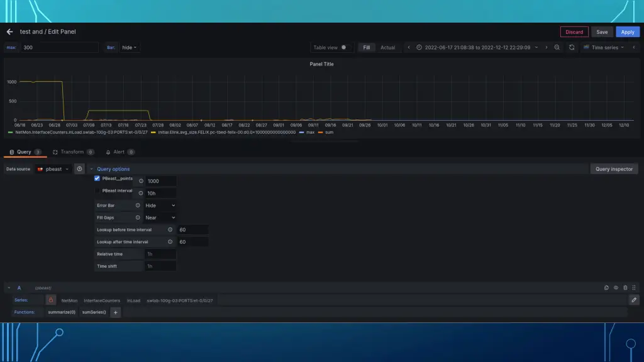Delete query A with the trash icon

[625, 288]
